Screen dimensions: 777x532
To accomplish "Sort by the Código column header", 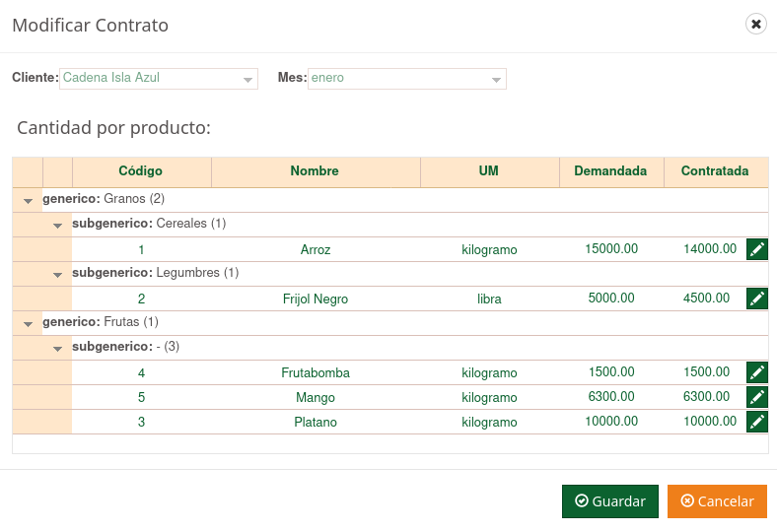I will [x=141, y=171].
